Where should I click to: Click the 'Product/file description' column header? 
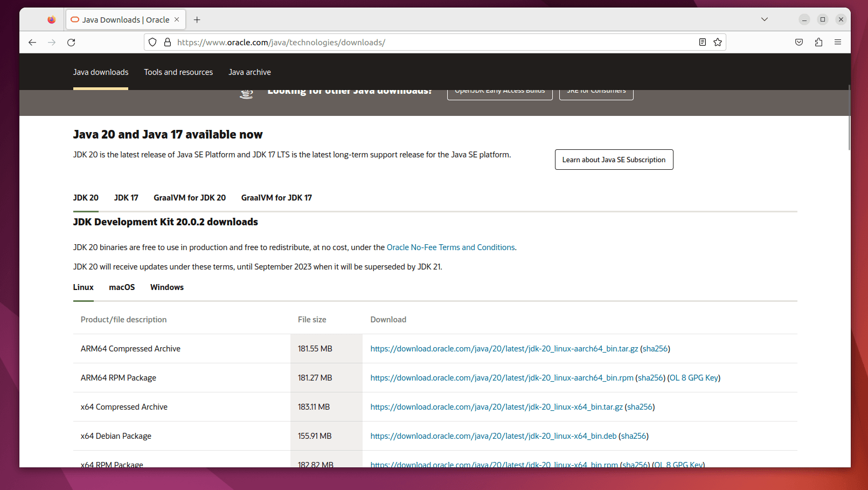(x=123, y=320)
